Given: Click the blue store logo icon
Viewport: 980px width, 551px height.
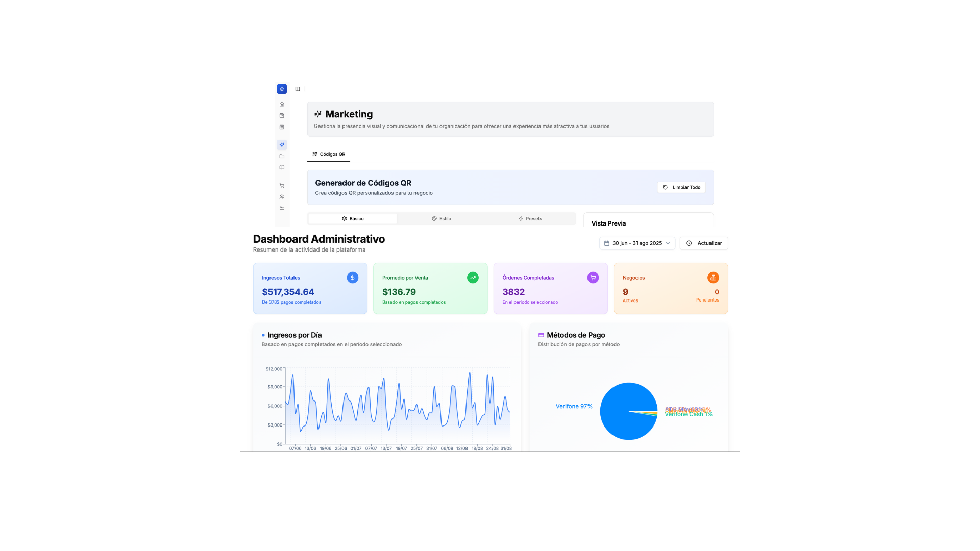Looking at the screenshot, I should click(x=282, y=89).
